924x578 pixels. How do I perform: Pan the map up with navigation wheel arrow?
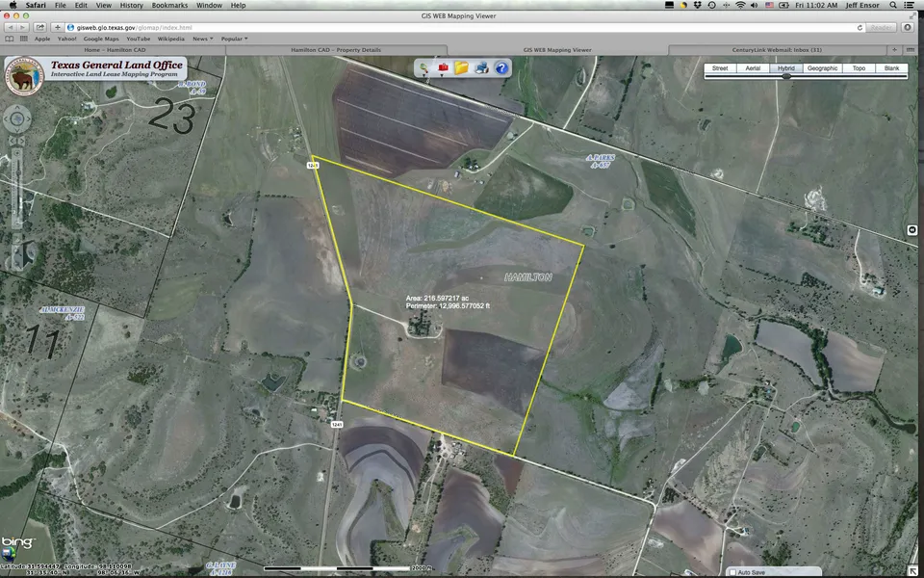coord(17,108)
